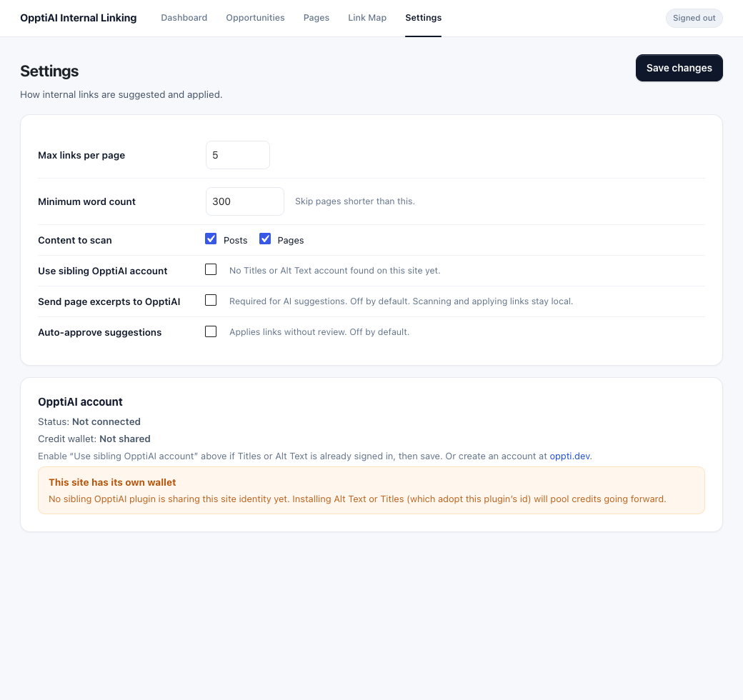This screenshot has height=700, width=743.
Task: Open the oppti.dev link
Action: [569, 456]
